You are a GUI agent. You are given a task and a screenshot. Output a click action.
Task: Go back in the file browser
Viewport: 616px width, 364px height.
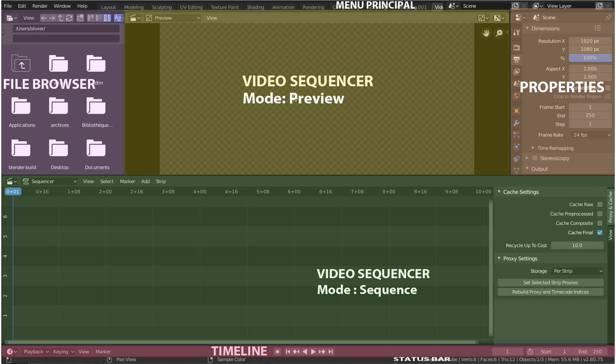click(x=44, y=18)
